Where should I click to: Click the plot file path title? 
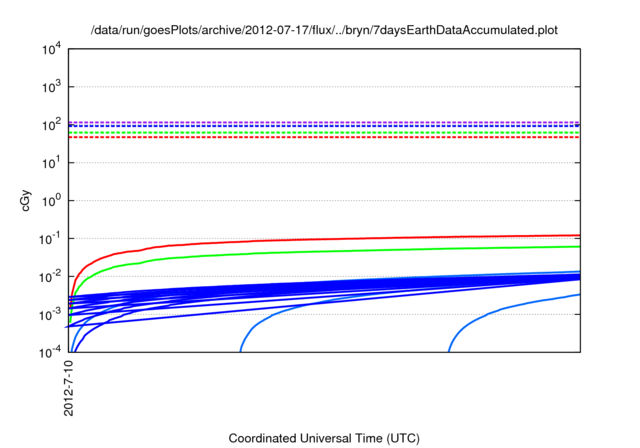pos(324,31)
